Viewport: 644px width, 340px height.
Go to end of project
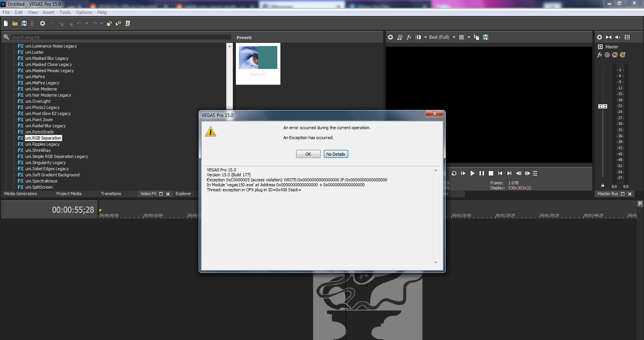[x=509, y=173]
